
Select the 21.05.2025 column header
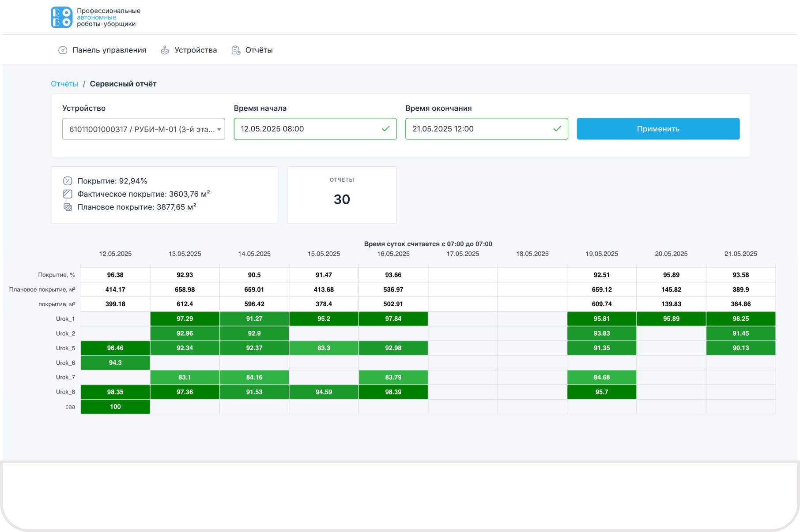741,254
